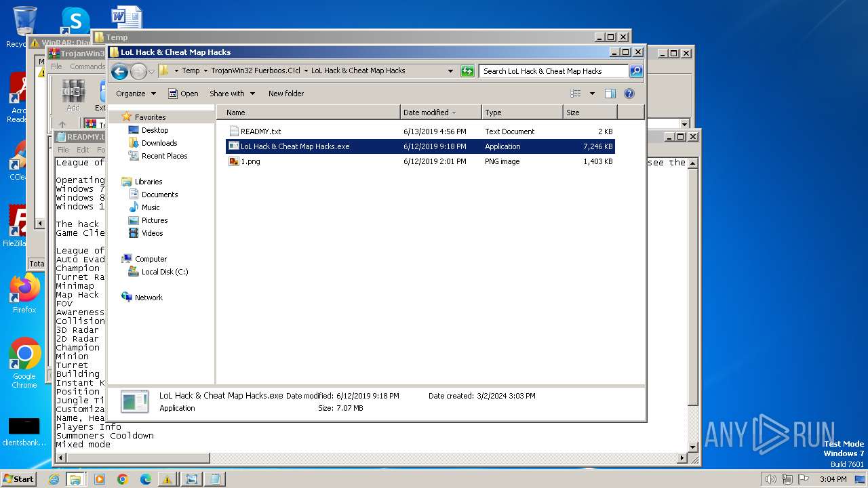
Task: Open the view options dropdown arrow
Action: point(592,94)
